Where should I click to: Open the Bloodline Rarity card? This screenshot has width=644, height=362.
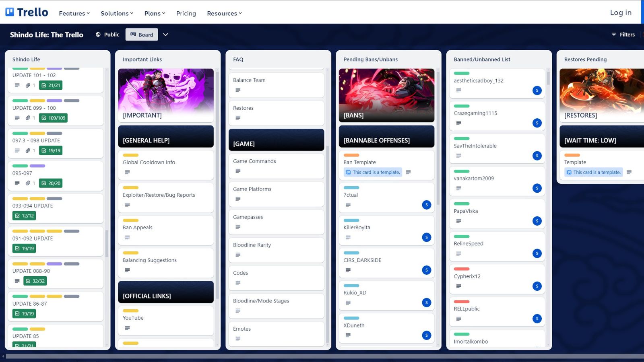pyautogui.click(x=276, y=250)
